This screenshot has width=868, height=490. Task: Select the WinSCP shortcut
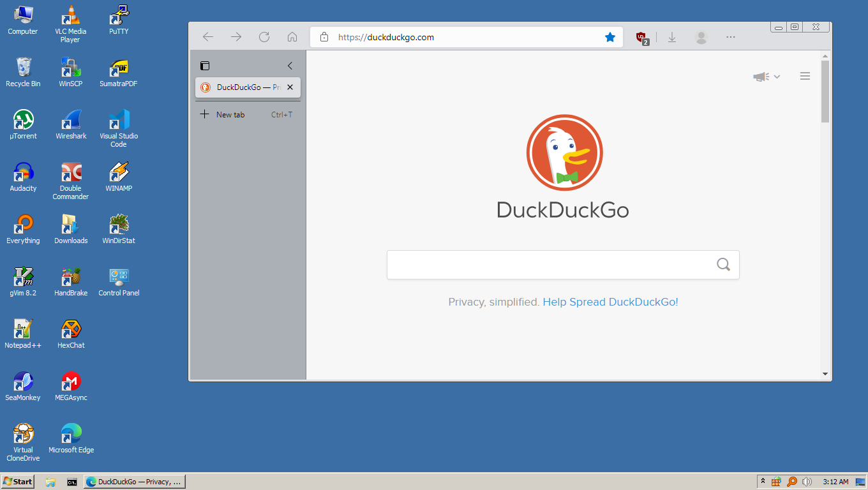point(70,73)
